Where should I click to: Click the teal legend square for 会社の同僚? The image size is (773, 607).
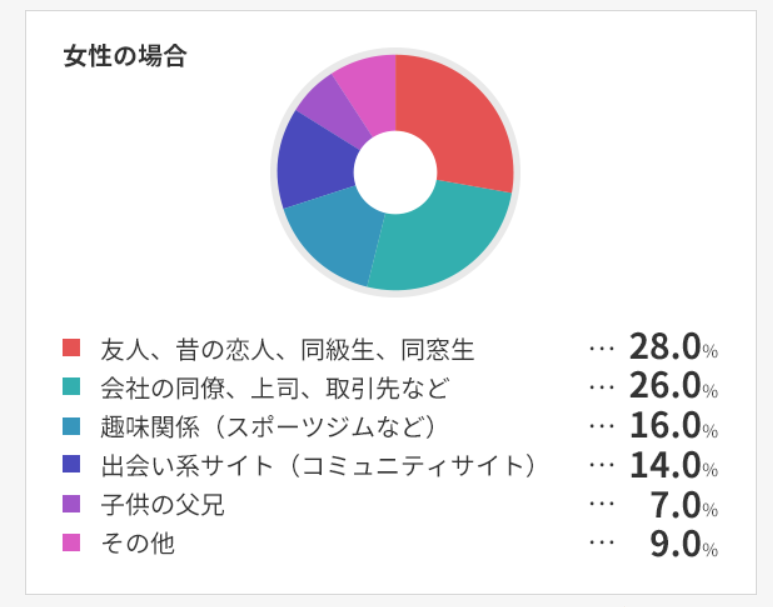coord(71,386)
